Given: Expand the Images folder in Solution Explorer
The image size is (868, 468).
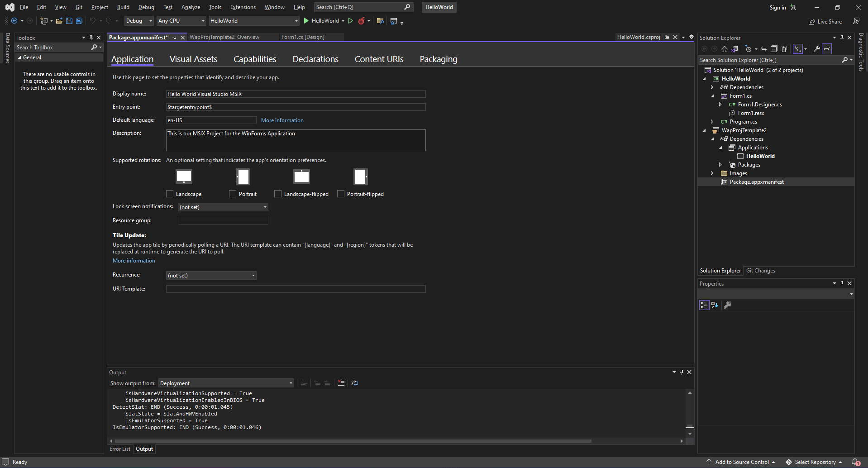Looking at the screenshot, I should [712, 173].
